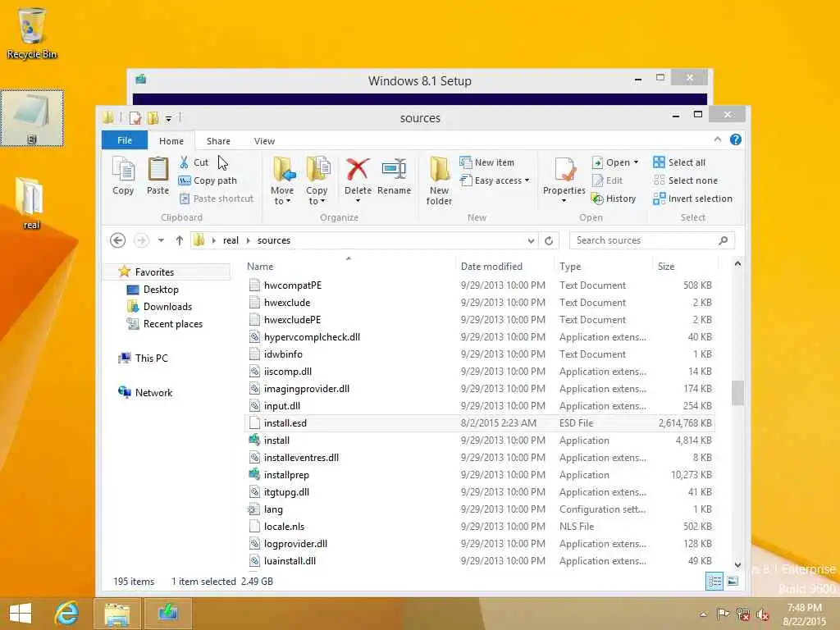The image size is (840, 630).
Task: Click the vertical scrollbar thumb in file list
Action: click(737, 393)
